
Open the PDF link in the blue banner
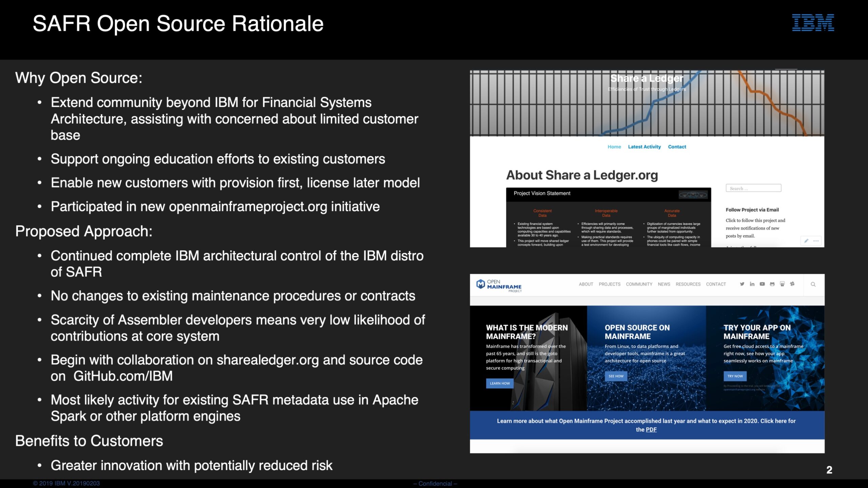click(x=651, y=430)
